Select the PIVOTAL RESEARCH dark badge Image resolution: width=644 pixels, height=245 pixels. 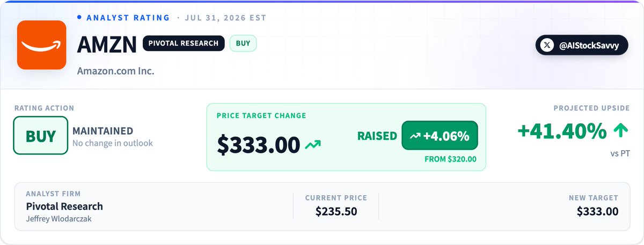(184, 43)
